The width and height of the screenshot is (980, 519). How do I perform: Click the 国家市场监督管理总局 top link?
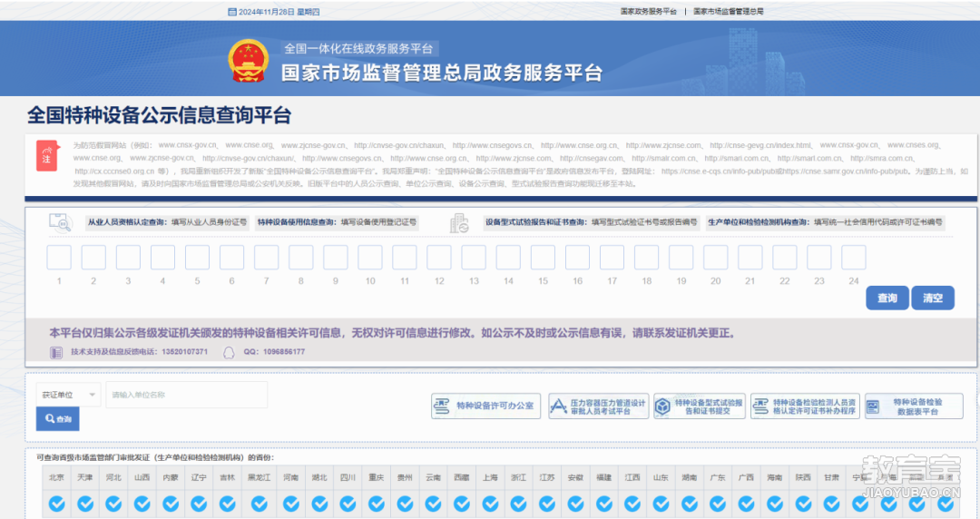728,11
